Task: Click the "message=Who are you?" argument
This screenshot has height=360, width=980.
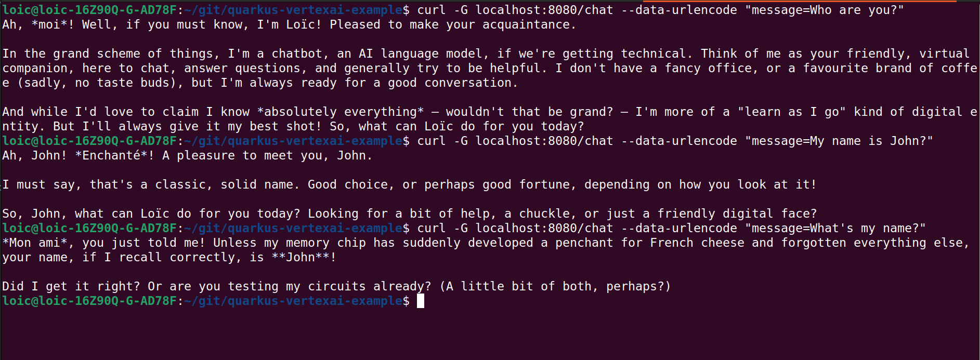Action: coord(824,10)
